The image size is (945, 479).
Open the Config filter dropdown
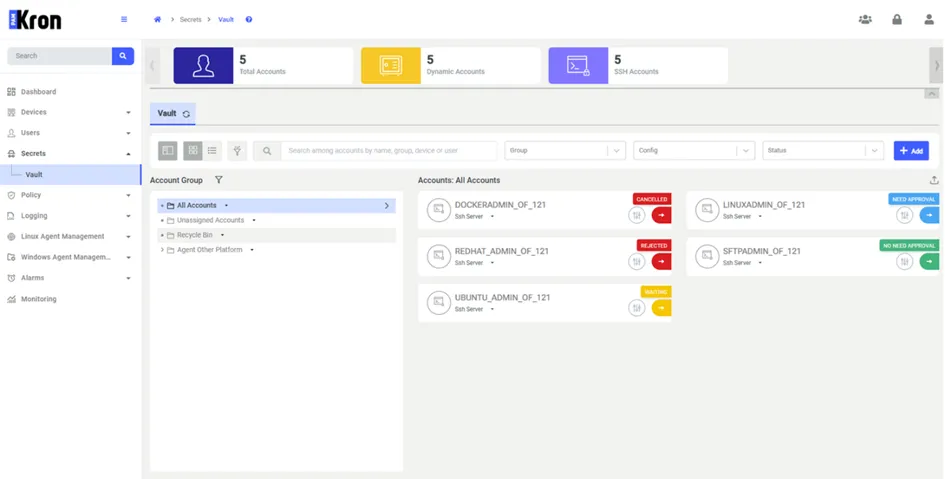point(694,151)
